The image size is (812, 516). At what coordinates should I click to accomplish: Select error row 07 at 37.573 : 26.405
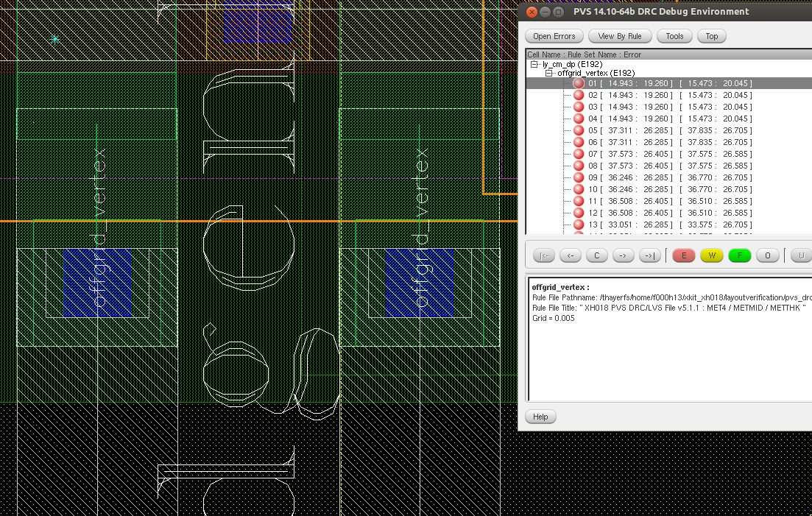[670, 155]
